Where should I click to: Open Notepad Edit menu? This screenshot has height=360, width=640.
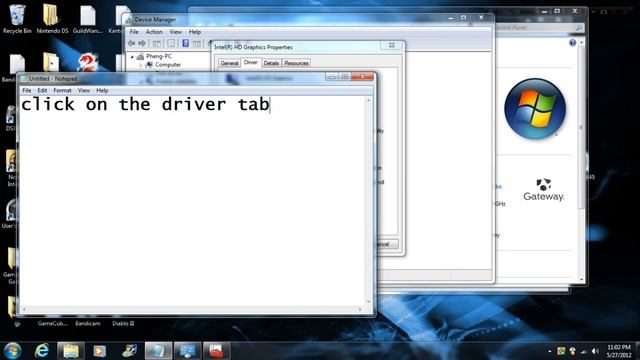(x=42, y=90)
